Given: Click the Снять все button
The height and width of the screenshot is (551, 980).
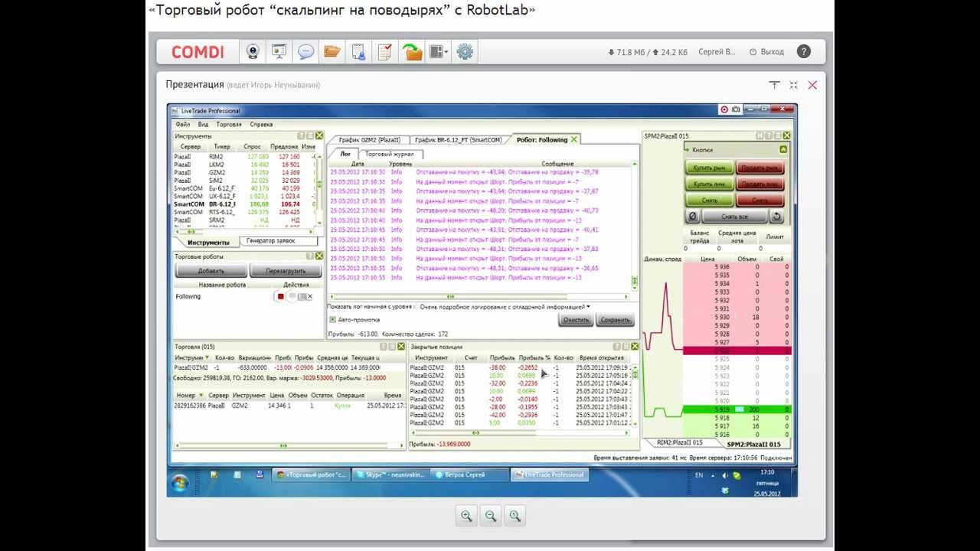Looking at the screenshot, I should [x=733, y=217].
